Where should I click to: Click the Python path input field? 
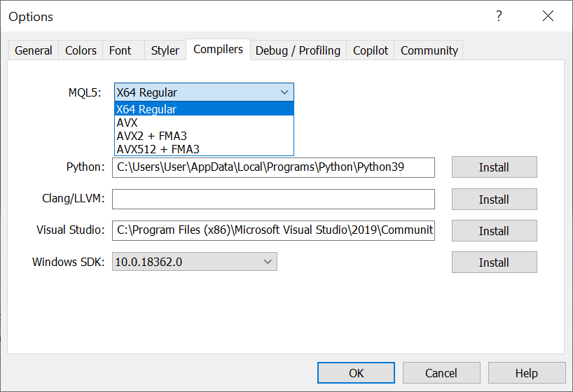click(x=273, y=167)
